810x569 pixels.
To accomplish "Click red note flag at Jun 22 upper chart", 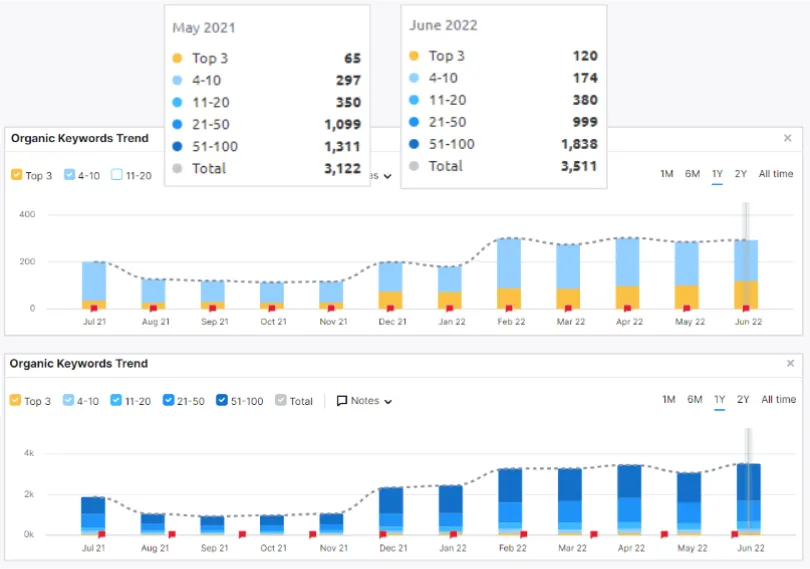I will [x=746, y=309].
